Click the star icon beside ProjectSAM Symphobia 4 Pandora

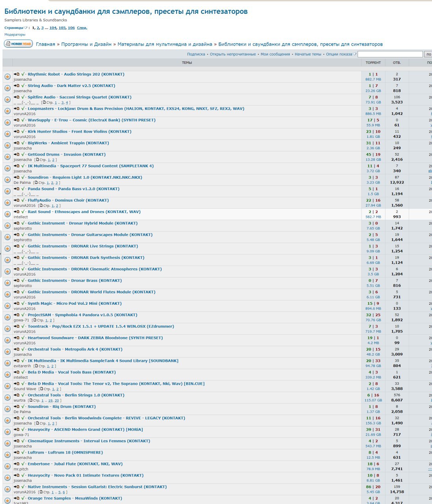[x=7, y=317]
